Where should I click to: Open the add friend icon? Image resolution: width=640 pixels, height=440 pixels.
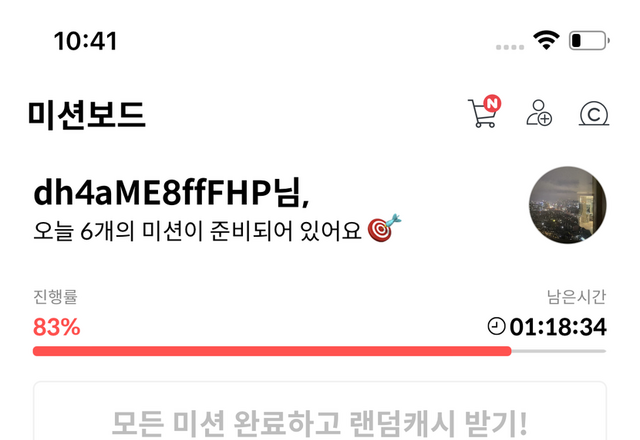point(539,113)
